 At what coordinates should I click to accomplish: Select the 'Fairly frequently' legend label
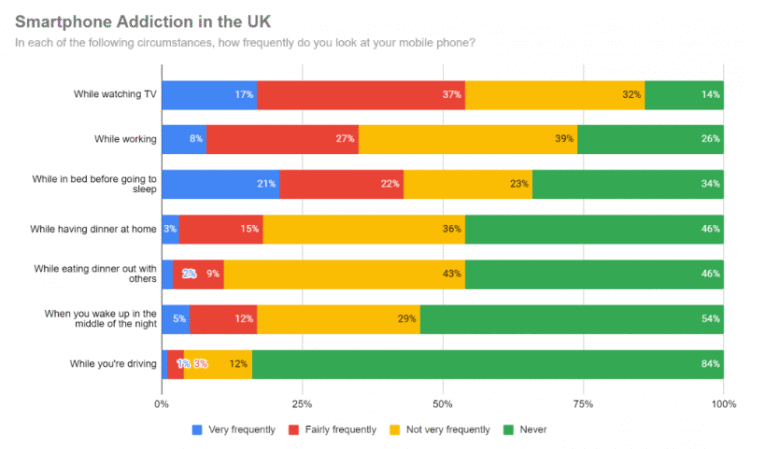[x=340, y=430]
